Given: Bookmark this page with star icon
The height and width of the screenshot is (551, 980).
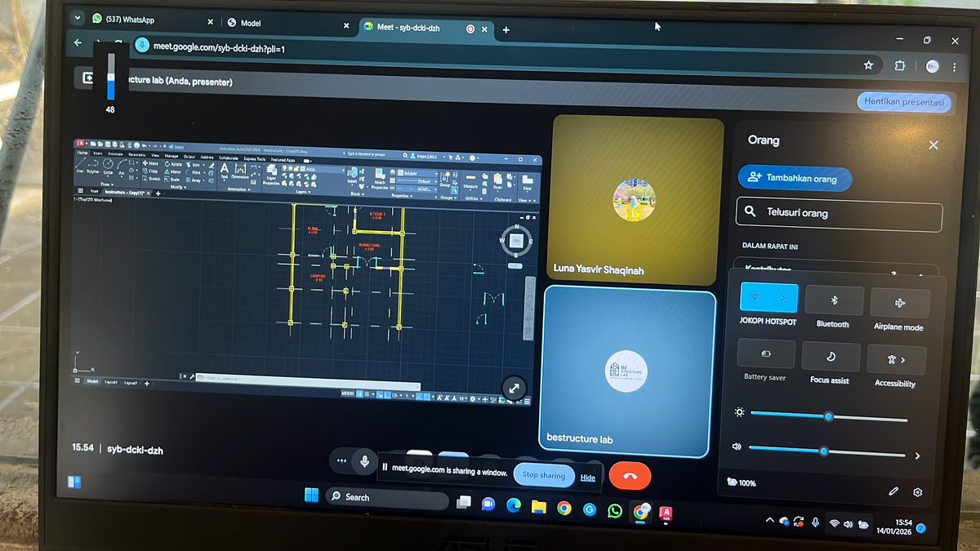Looking at the screenshot, I should coord(868,64).
